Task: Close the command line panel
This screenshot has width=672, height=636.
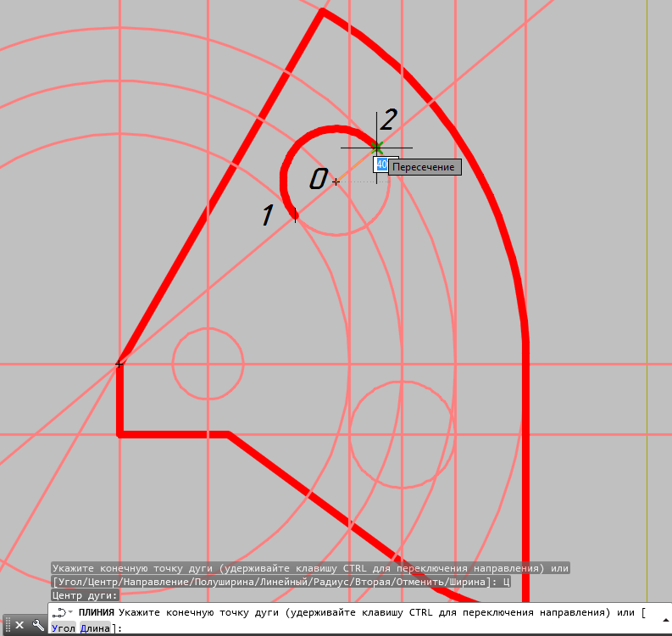Action: [19, 625]
